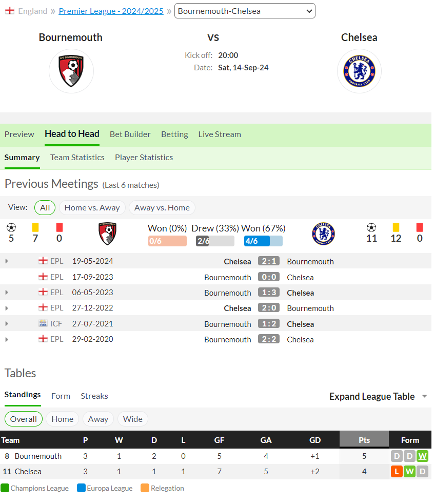
Task: Select the Away vs. Home view filter
Action: tap(162, 208)
